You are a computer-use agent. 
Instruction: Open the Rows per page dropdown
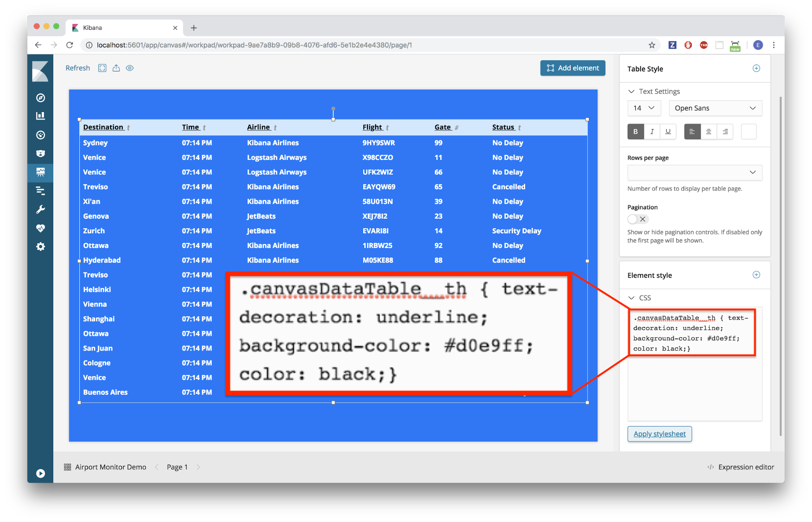pyautogui.click(x=695, y=173)
